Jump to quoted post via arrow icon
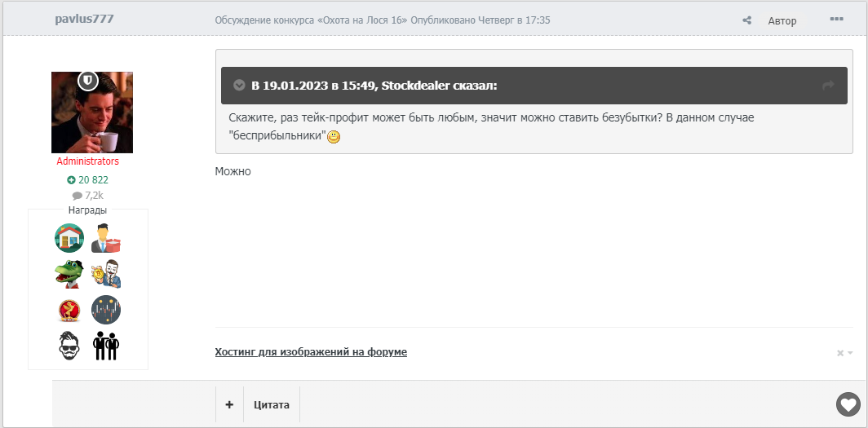Viewport: 868px width, 428px height. [x=828, y=86]
